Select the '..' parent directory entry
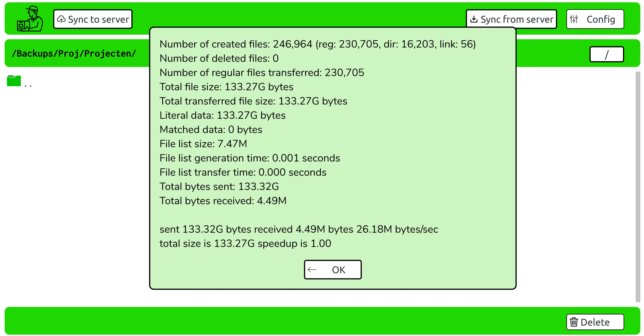Viewport: 644px width, 336px height. 28,85
